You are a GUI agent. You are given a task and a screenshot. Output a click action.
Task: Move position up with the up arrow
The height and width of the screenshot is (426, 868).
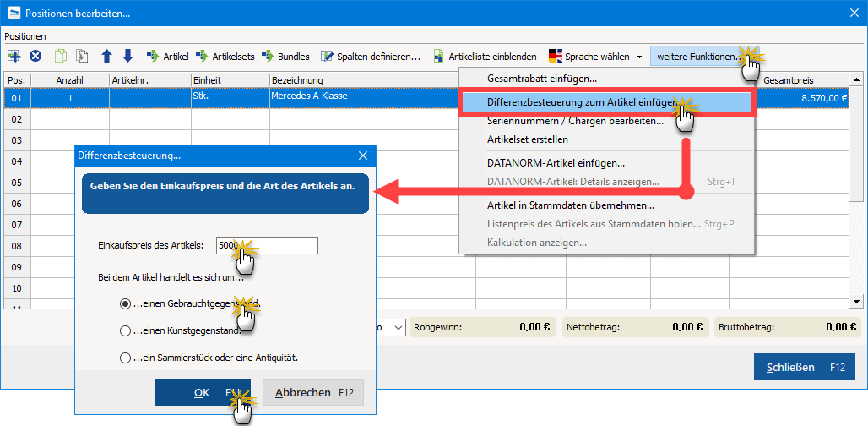106,57
